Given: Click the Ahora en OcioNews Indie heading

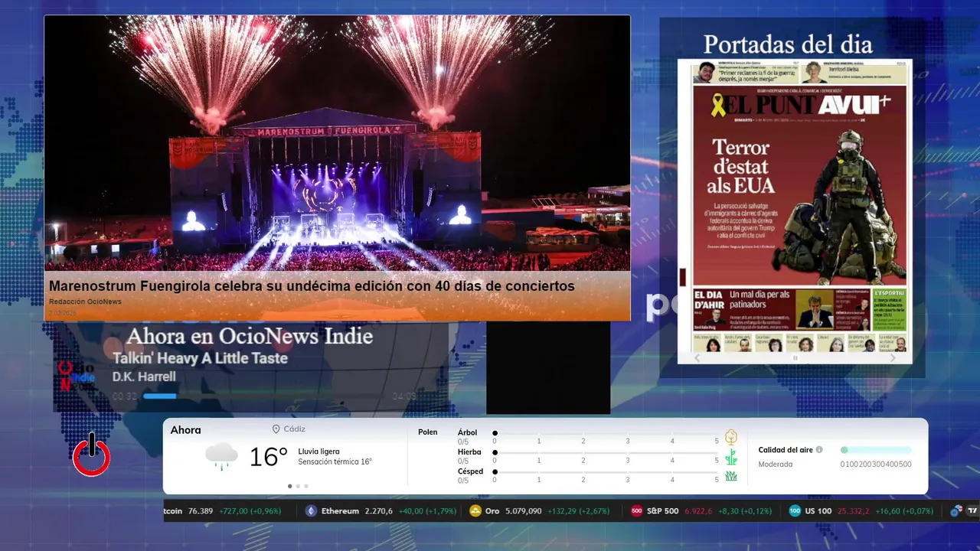Looking at the screenshot, I should pyautogui.click(x=250, y=336).
